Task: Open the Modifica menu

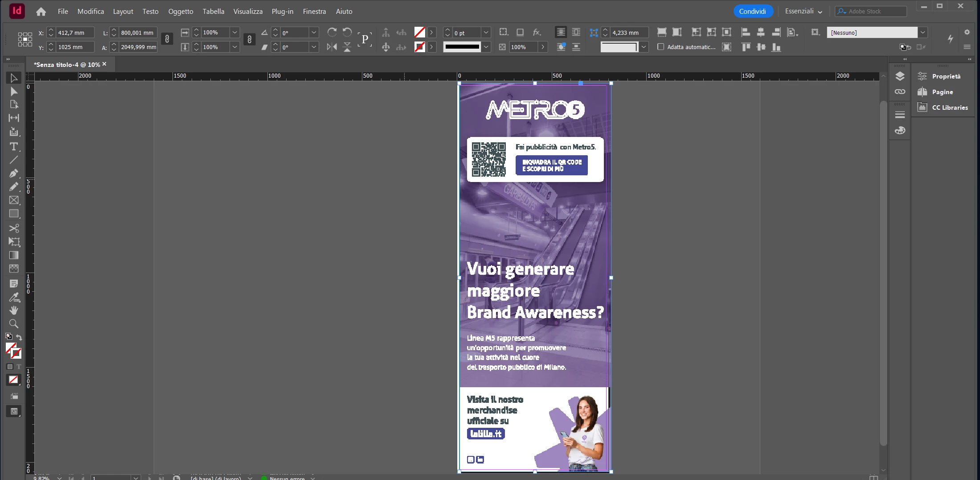Action: click(x=91, y=12)
